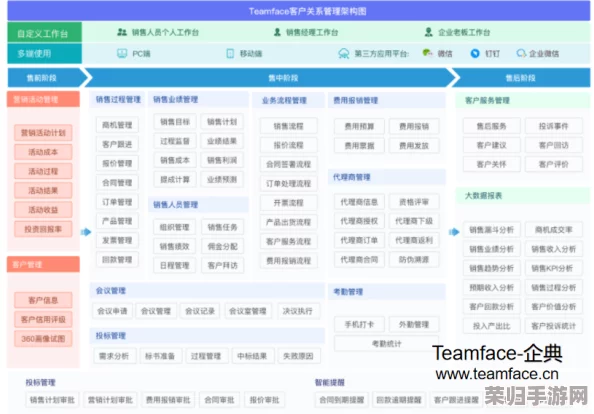
Task: Click the blue 钉钉 icon
Action: tap(475, 53)
